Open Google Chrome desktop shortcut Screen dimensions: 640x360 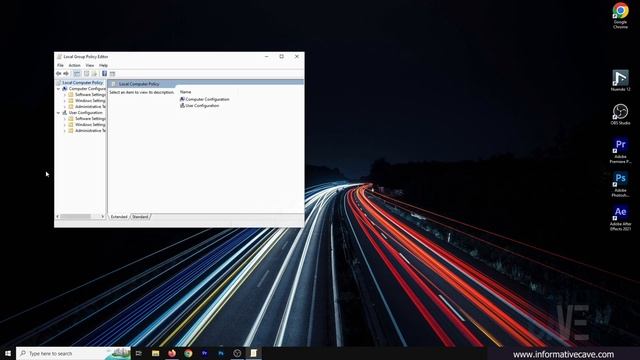pos(620,16)
